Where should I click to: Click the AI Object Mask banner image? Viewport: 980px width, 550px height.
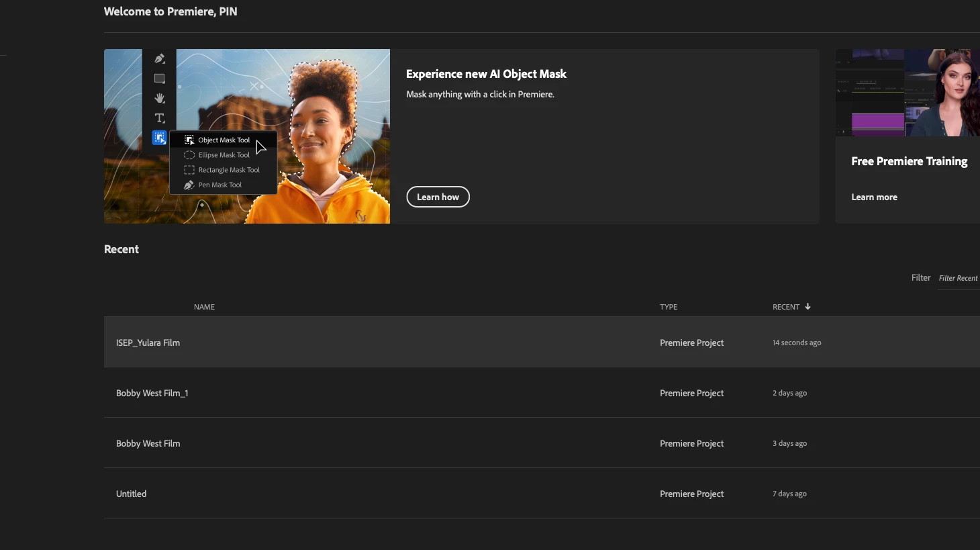[x=247, y=136]
